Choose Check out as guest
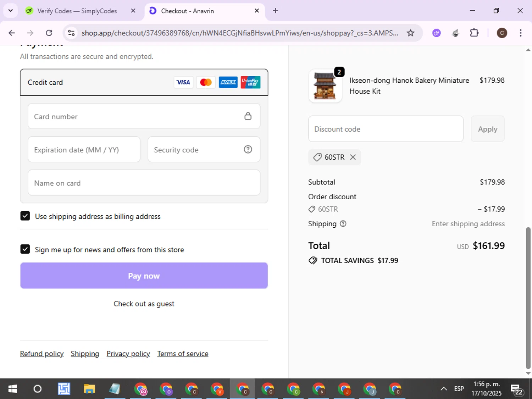Screen dimensions: 532x399 click(x=144, y=304)
